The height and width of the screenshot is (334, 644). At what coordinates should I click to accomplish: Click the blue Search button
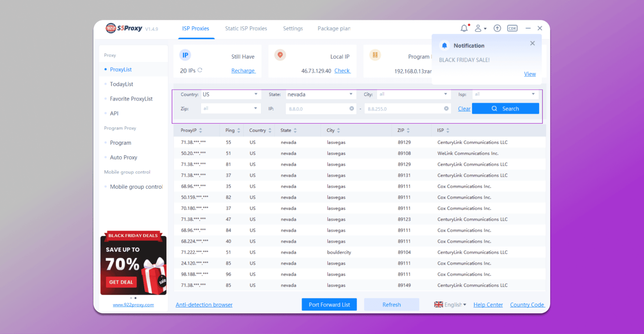pos(505,108)
